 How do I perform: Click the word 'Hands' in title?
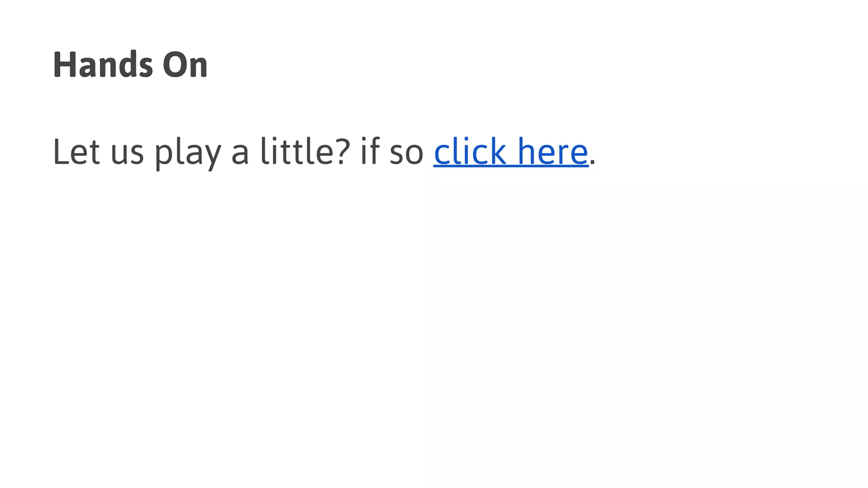click(103, 65)
